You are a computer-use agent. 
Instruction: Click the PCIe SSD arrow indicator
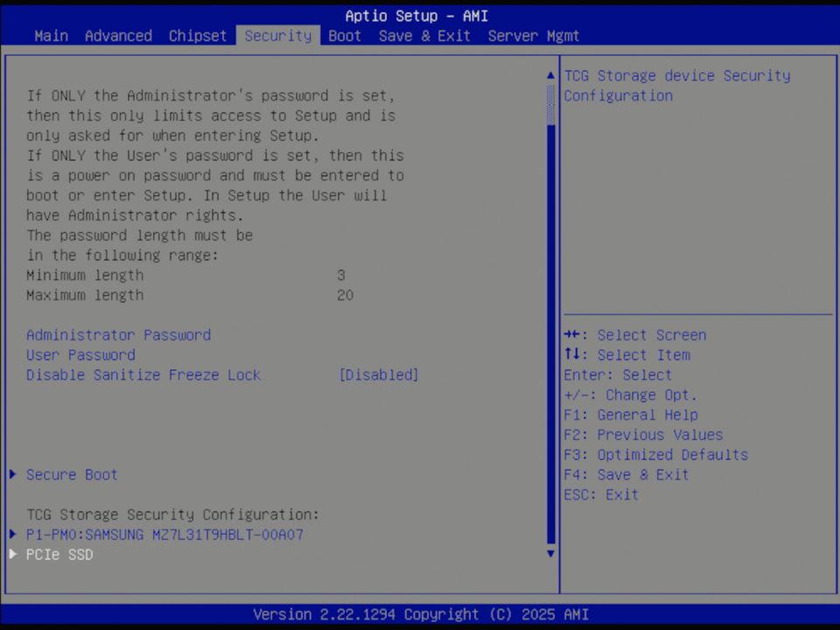click(12, 554)
